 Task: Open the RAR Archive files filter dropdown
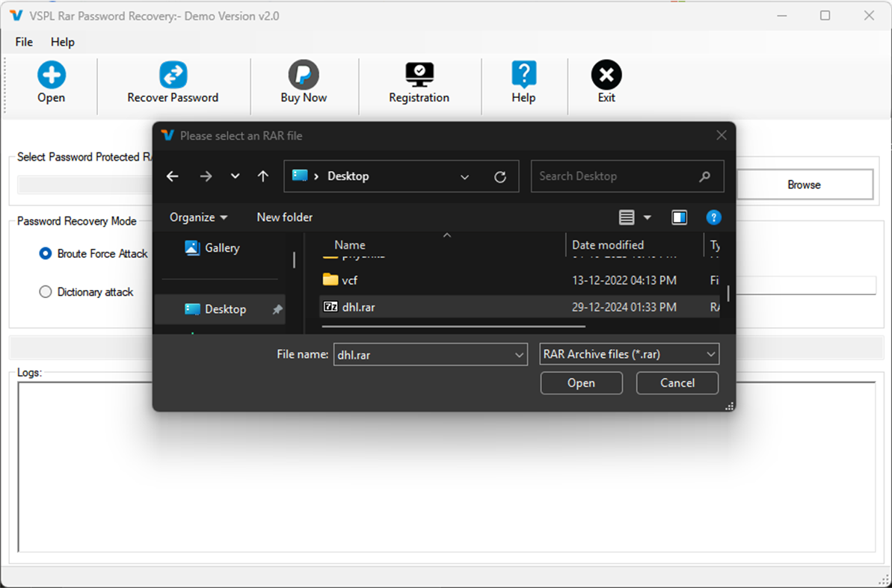(629, 353)
